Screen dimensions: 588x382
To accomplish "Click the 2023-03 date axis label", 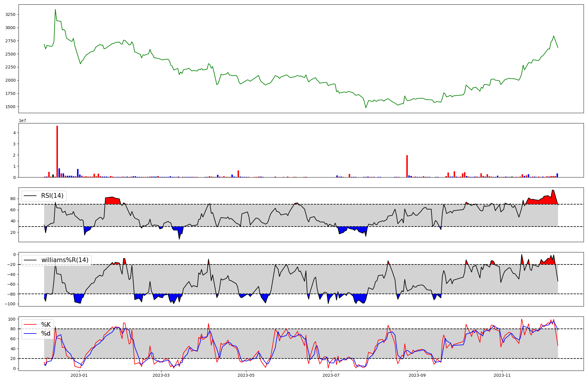I will click(x=161, y=375).
